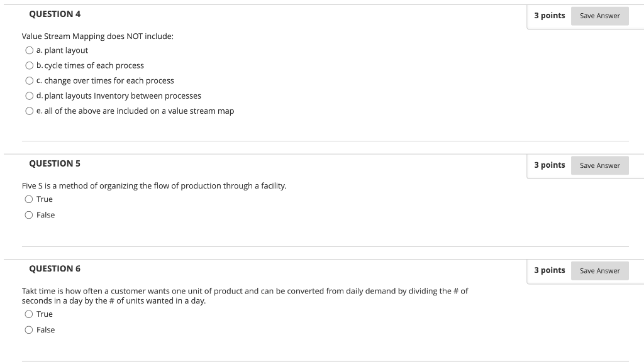Save Answer for Question 6
644x362 pixels.
pyautogui.click(x=599, y=271)
